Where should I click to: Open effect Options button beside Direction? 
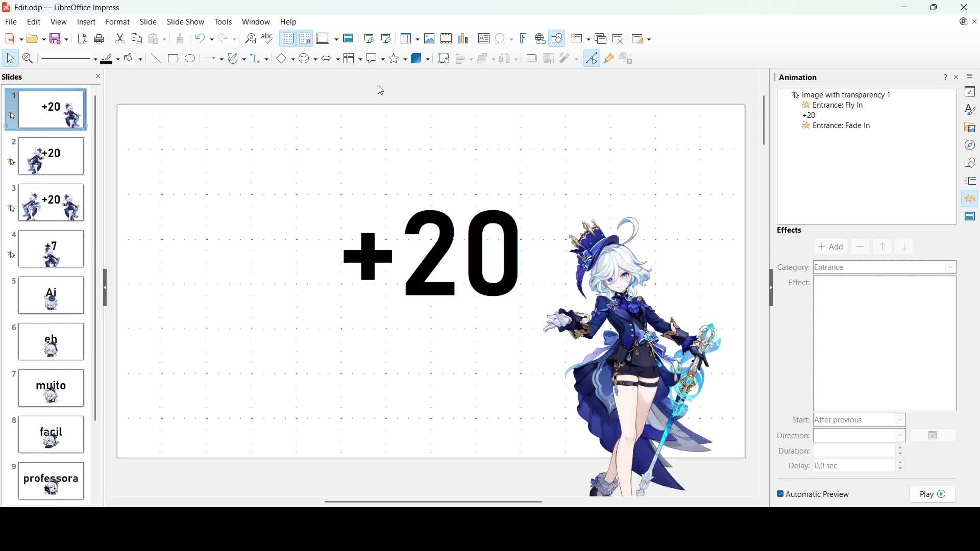[x=934, y=436]
